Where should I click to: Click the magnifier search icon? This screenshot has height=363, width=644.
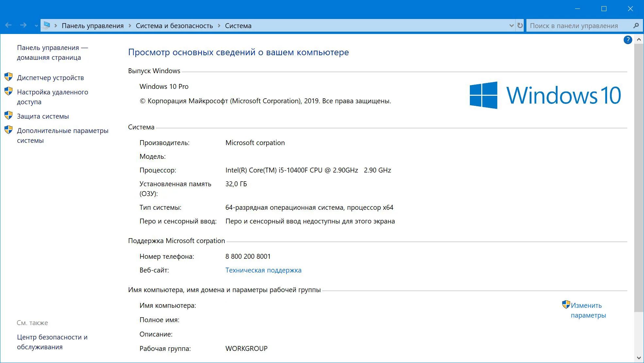(636, 25)
